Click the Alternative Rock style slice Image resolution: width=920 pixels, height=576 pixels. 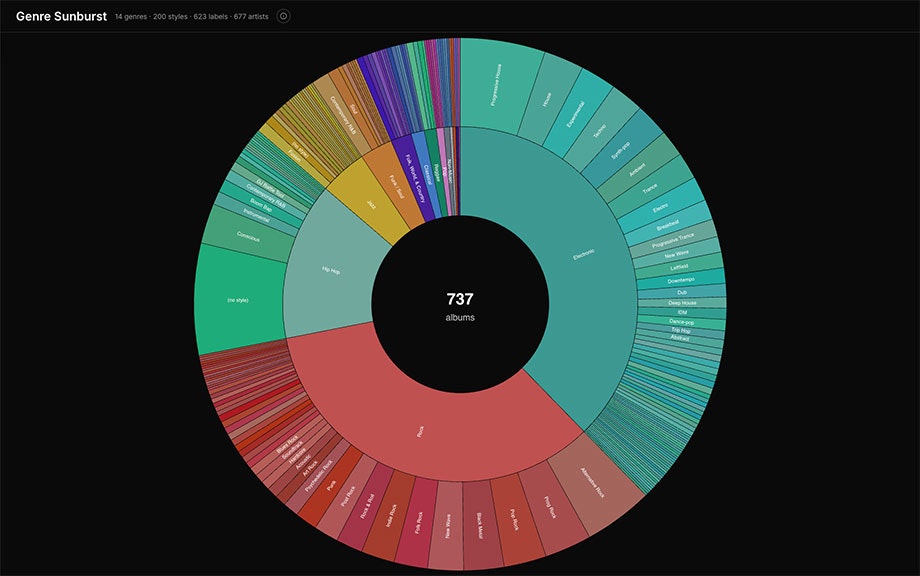[592, 483]
